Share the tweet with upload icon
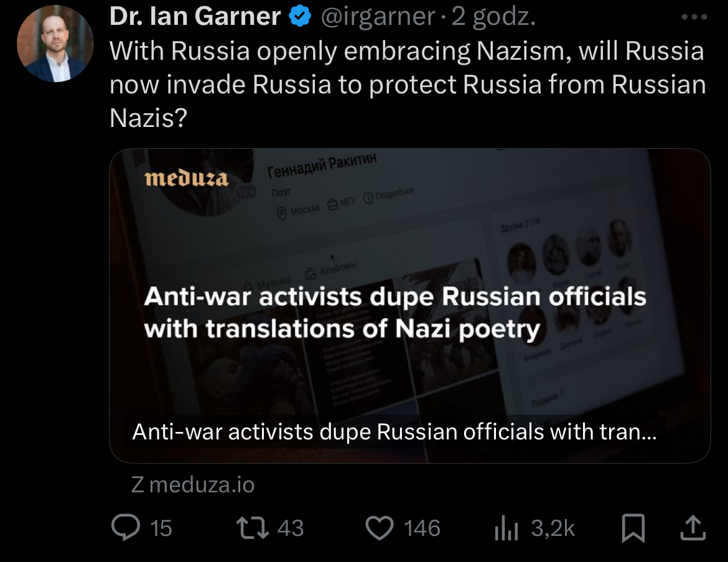This screenshot has width=728, height=562. point(693,528)
